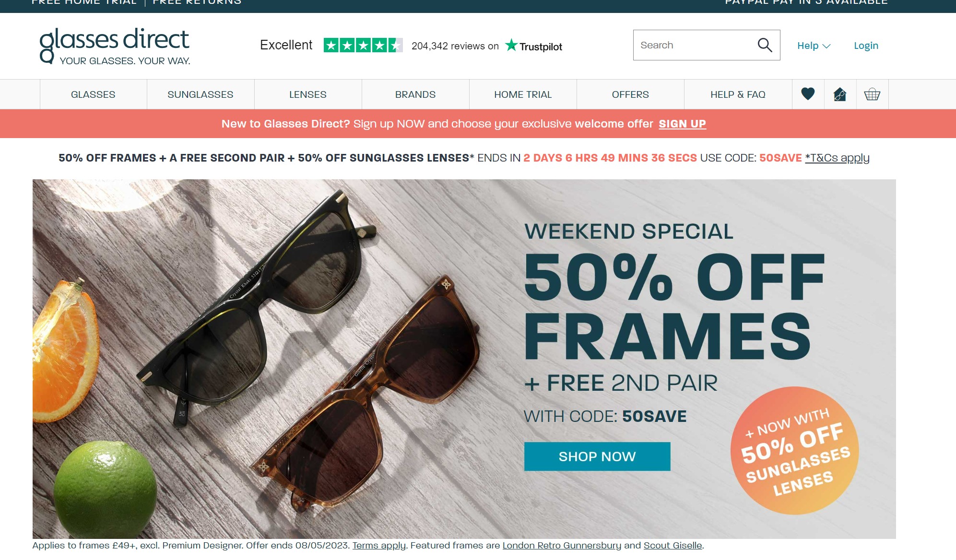956x560 pixels.
Task: Click the Shop Now button
Action: click(597, 456)
